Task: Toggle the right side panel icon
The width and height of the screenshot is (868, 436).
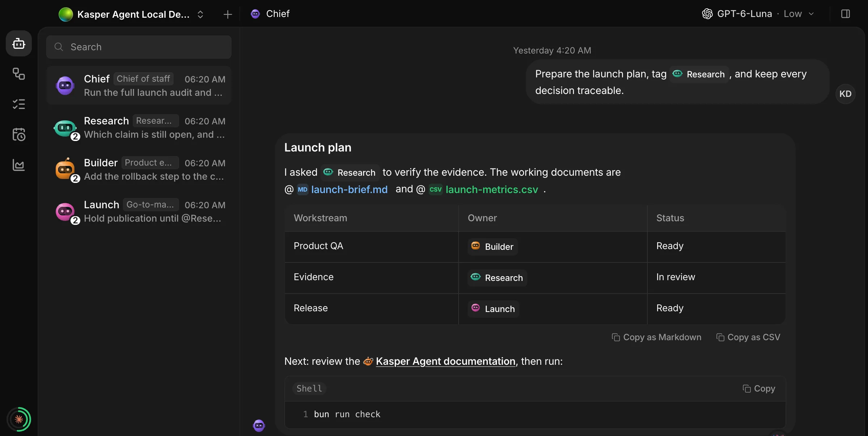Action: point(846,14)
